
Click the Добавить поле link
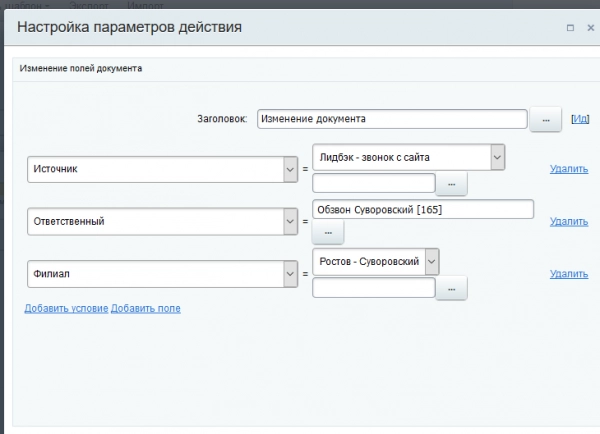pos(146,308)
